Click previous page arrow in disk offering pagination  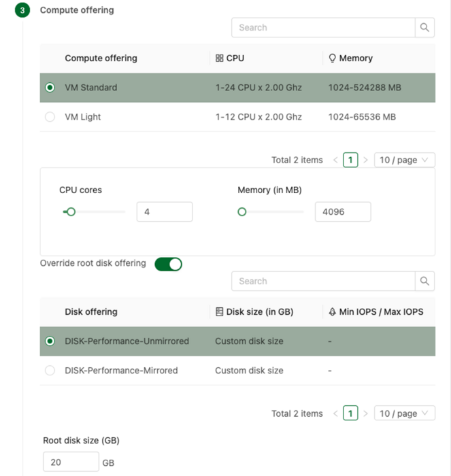(x=335, y=413)
